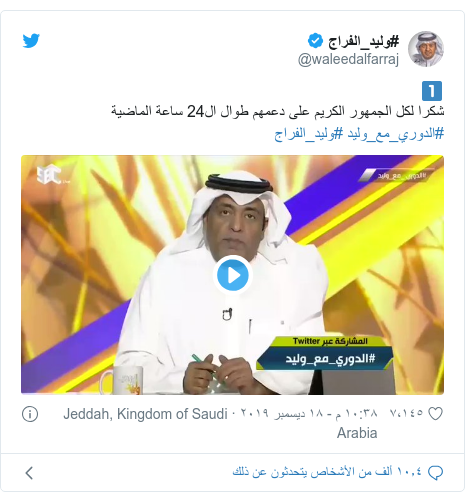Screen dimensions: 465x502
Task: Play the embedded video
Action: [233, 275]
